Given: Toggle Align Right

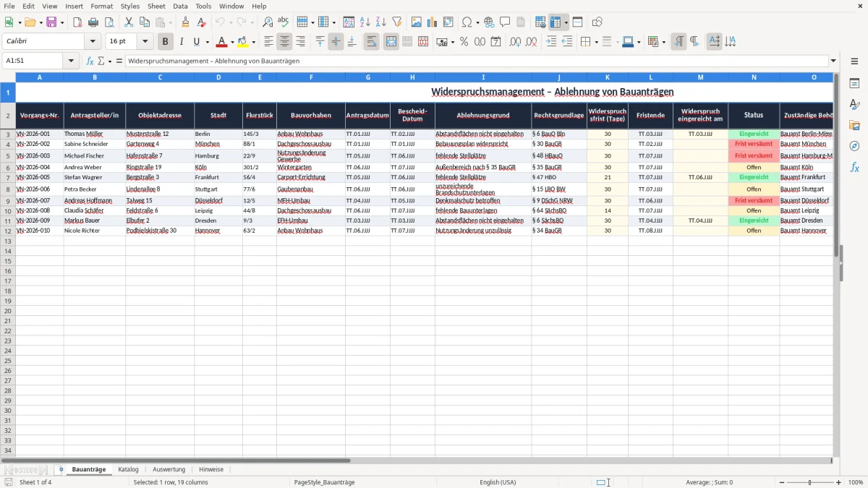Looking at the screenshot, I should point(300,42).
